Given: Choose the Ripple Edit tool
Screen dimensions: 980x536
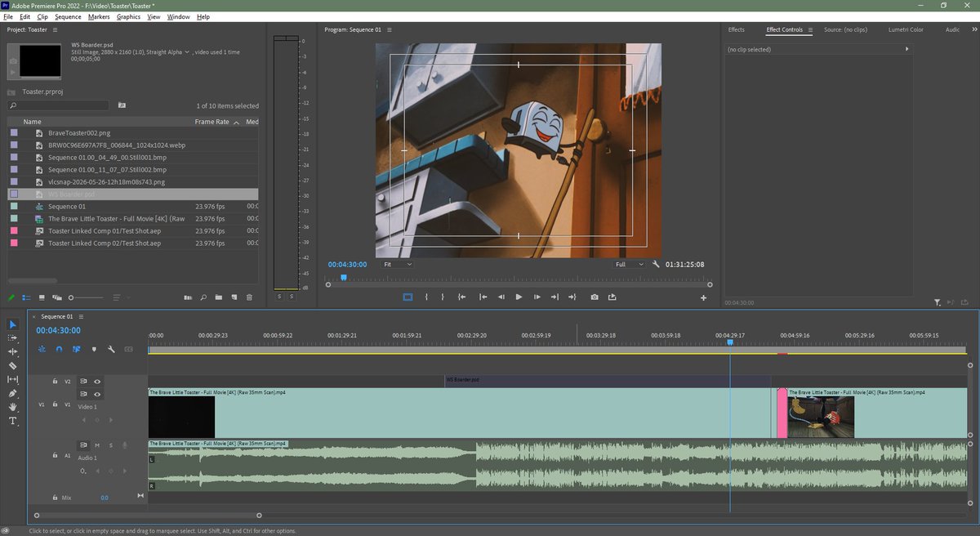Looking at the screenshot, I should [13, 351].
